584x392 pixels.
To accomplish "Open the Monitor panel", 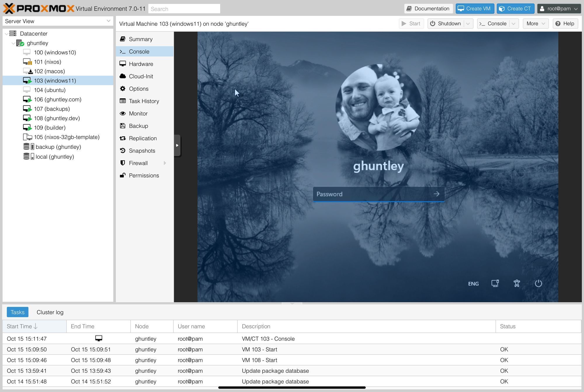I will pos(138,114).
